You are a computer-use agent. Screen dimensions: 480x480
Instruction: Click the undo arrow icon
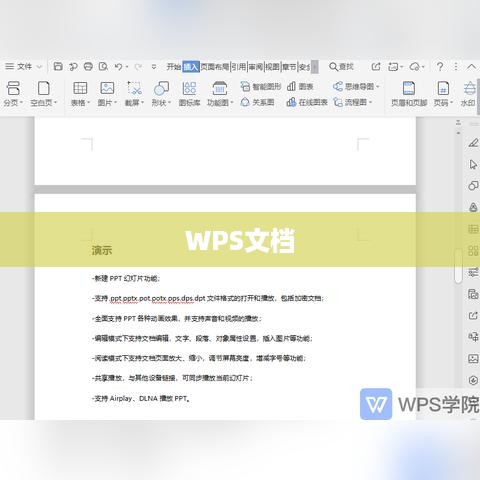point(118,67)
